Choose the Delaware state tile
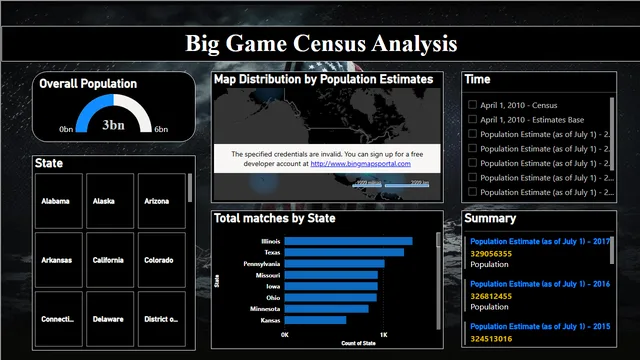 [x=110, y=319]
